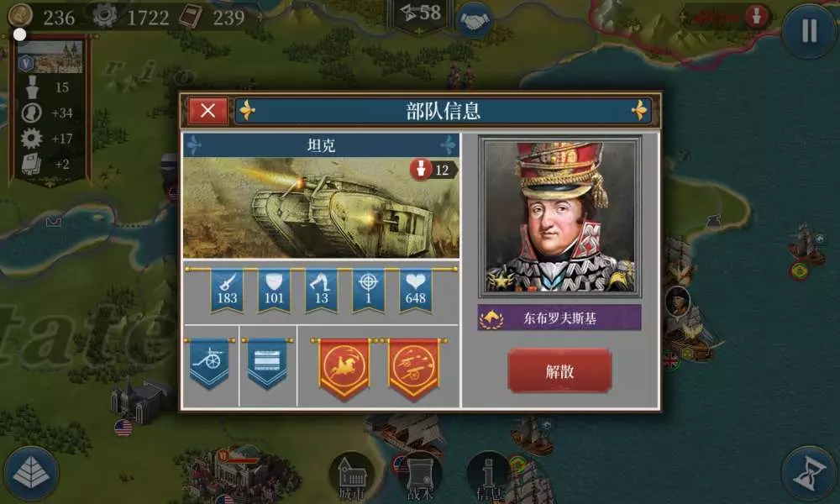Select the general portrait thumbnail
The height and width of the screenshot is (504, 840).
[x=559, y=216]
